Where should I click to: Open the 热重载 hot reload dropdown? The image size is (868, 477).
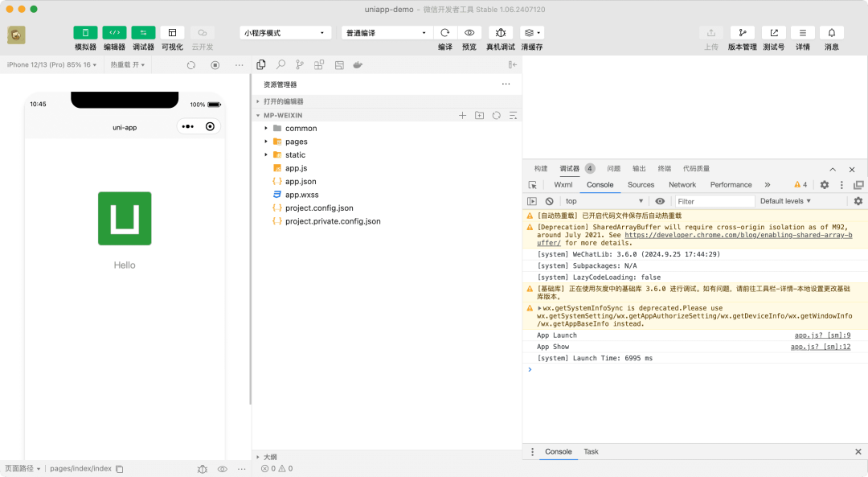tap(127, 65)
